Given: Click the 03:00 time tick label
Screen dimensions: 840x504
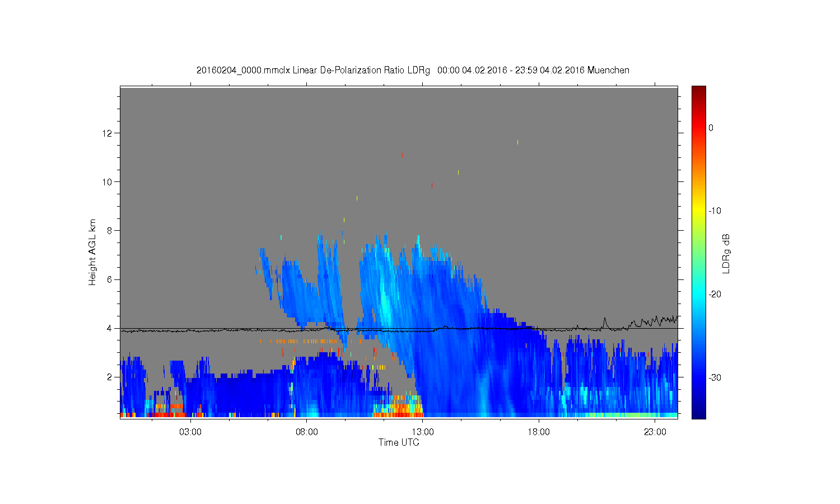Looking at the screenshot, I should point(190,432).
